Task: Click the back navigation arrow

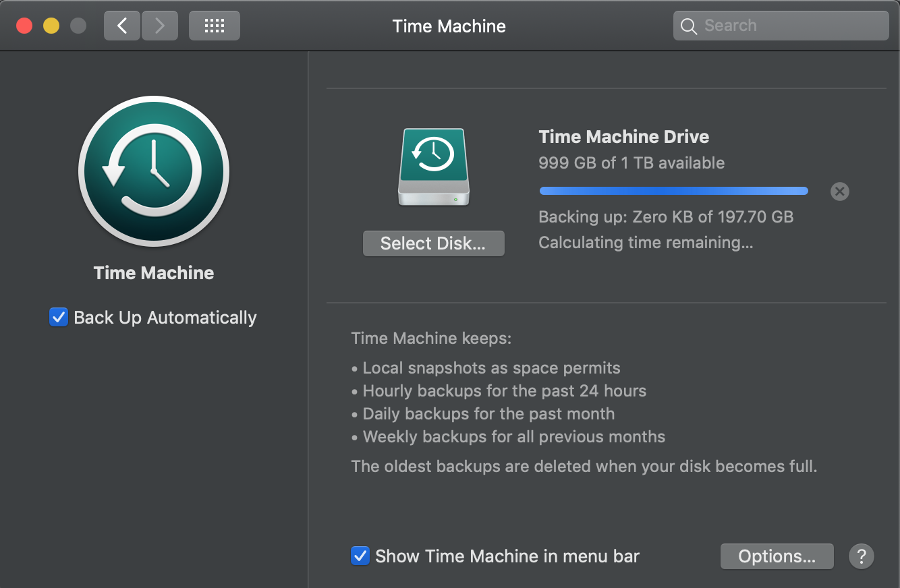Action: pyautogui.click(x=121, y=25)
